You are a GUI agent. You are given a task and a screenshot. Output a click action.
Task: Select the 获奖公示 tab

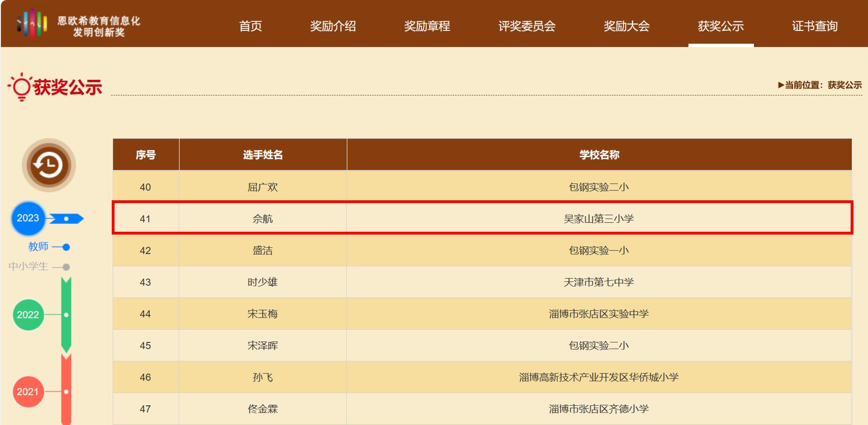point(721,26)
